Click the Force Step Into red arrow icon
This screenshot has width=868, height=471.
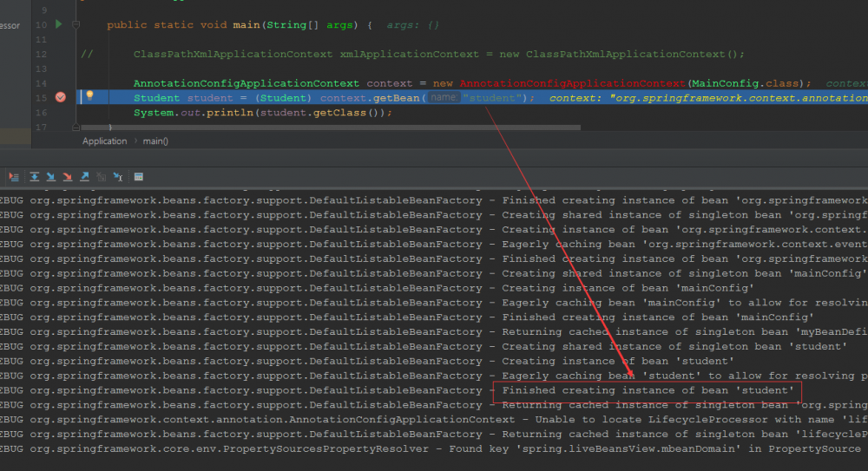[x=68, y=177]
